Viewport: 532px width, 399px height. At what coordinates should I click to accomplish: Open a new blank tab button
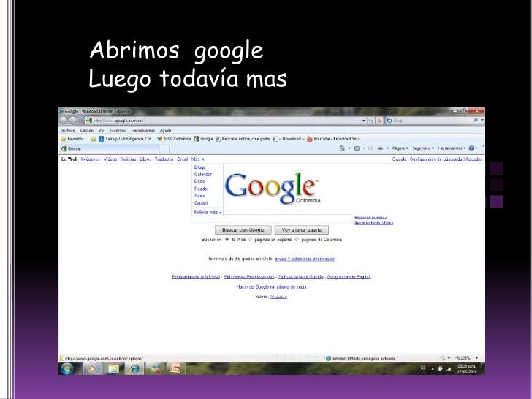point(164,149)
